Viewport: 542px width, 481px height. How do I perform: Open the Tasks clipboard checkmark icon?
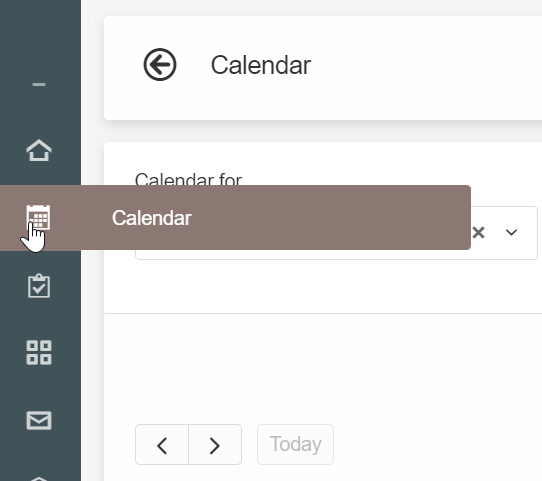coord(39,285)
